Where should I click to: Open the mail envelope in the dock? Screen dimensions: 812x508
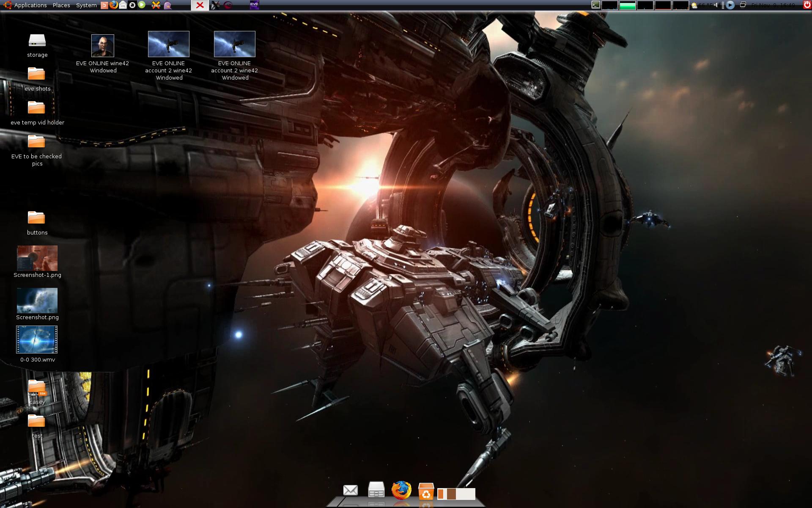[350, 490]
